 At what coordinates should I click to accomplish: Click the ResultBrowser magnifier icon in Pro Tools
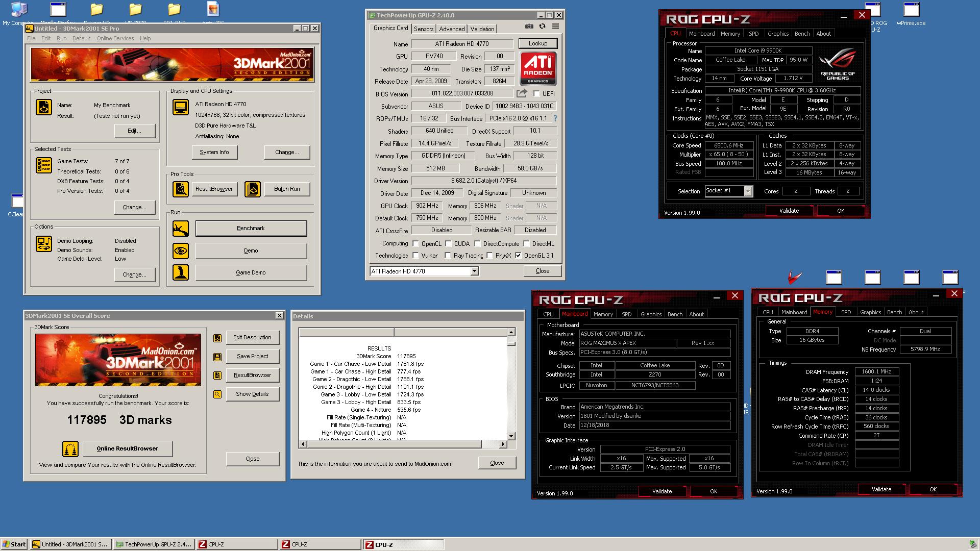(x=181, y=189)
